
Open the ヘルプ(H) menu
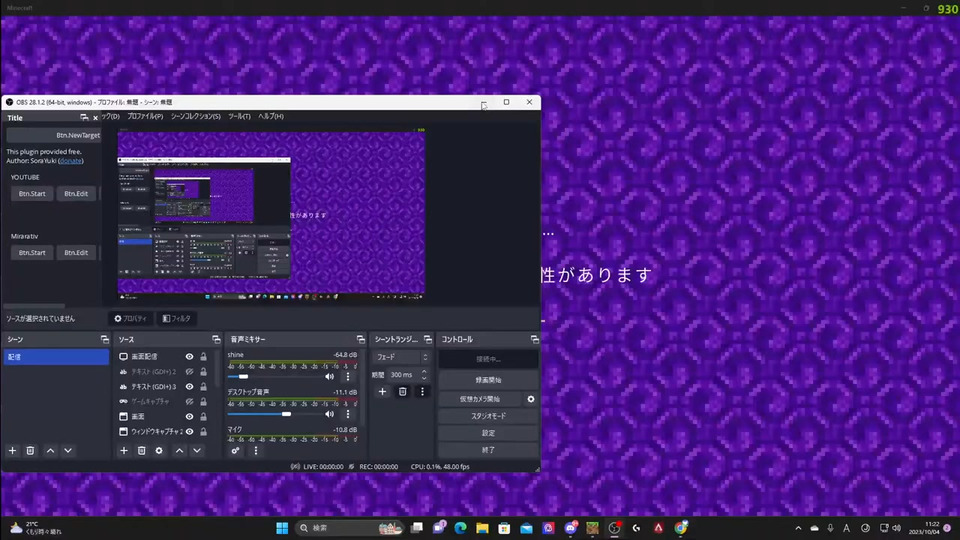(271, 116)
